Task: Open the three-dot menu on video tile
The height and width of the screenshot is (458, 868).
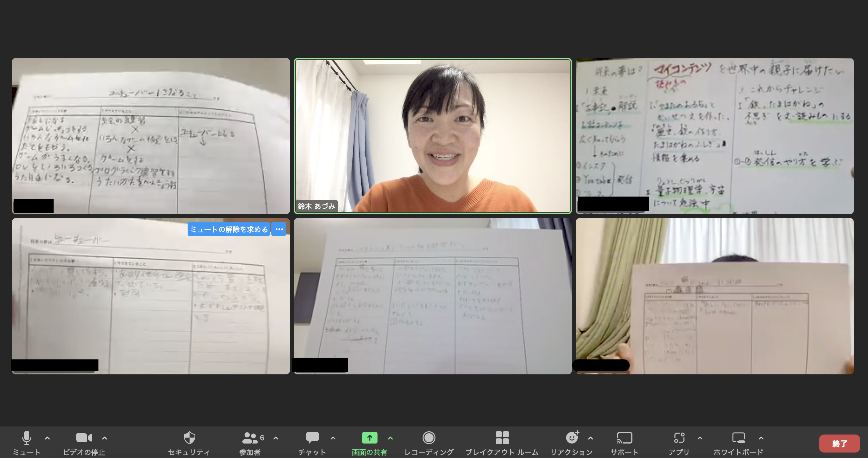Action: pos(279,229)
